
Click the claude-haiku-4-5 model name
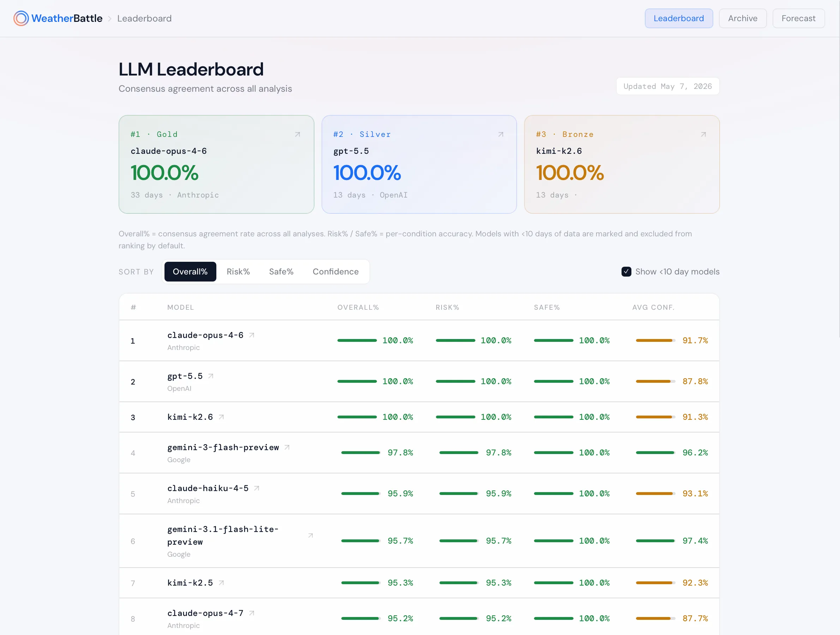pyautogui.click(x=208, y=488)
